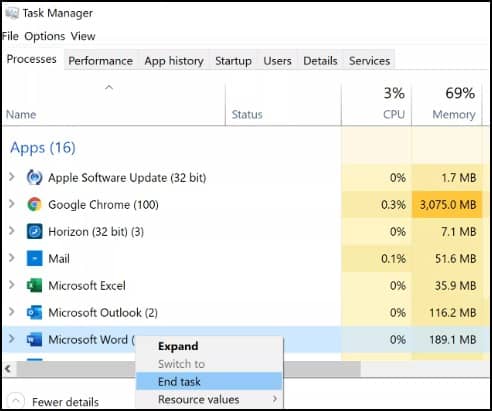Click the 0.1% CPU value for Mail
Viewport: 492px width, 411px height.
[393, 258]
